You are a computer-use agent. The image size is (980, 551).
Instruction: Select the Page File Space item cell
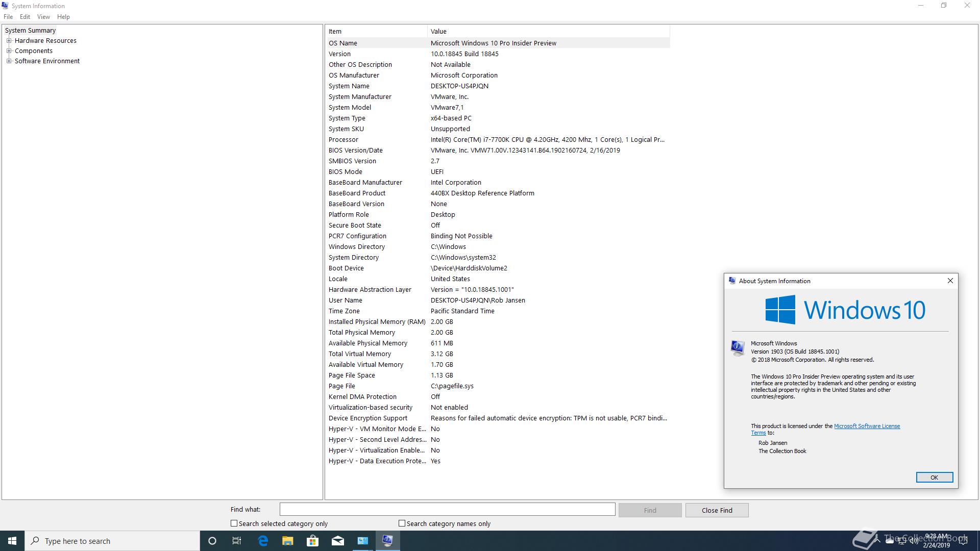click(x=352, y=375)
